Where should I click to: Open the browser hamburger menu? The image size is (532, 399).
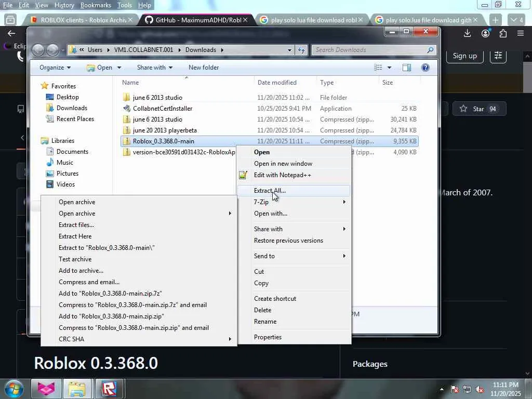point(521,33)
